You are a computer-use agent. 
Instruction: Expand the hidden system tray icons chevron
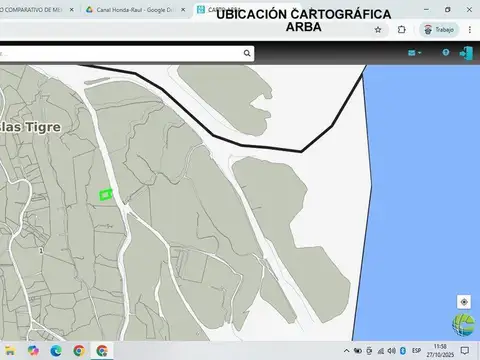pos(346,351)
